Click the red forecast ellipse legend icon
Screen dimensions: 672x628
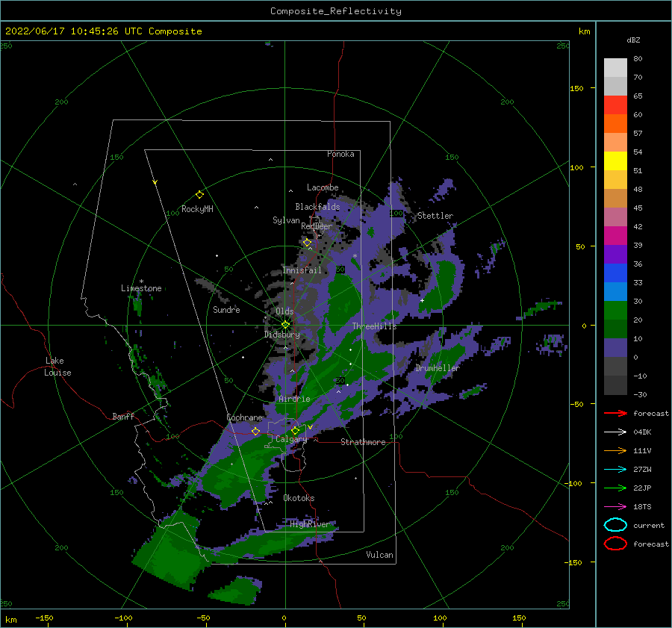[615, 544]
